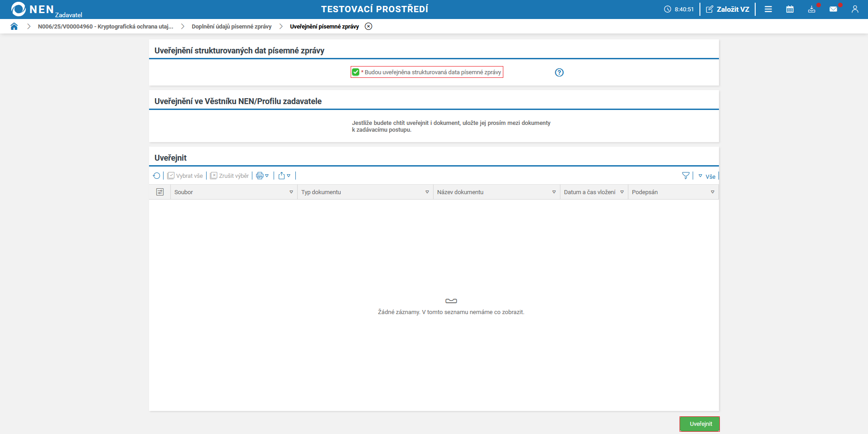868x434 pixels.
Task: Click Založit VZ button
Action: (728, 9)
